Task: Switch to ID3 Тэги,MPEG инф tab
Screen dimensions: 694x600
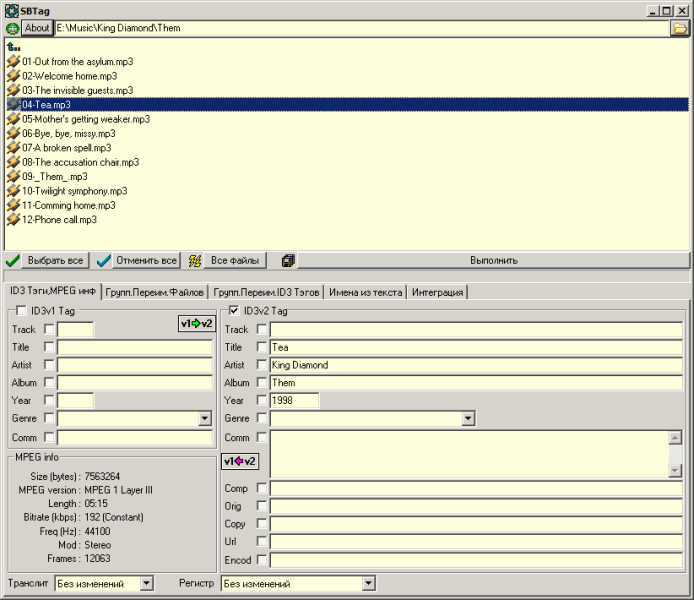Action: (53, 291)
